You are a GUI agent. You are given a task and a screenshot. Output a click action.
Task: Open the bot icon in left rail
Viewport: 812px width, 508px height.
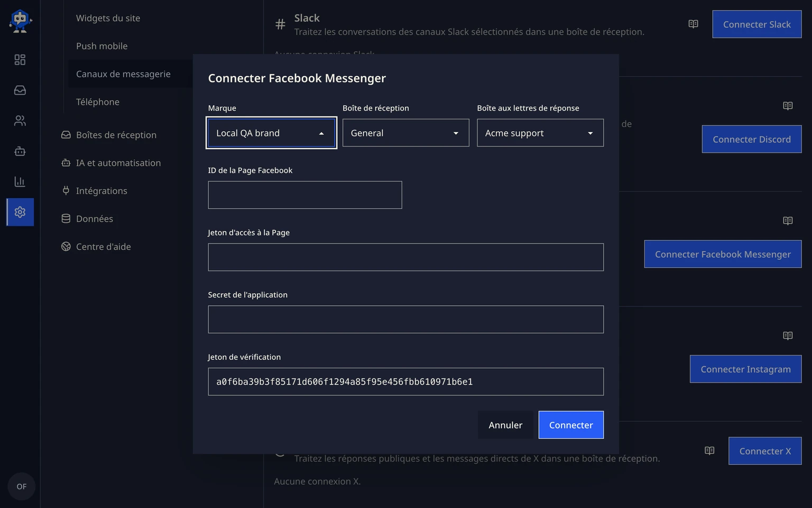(x=20, y=151)
